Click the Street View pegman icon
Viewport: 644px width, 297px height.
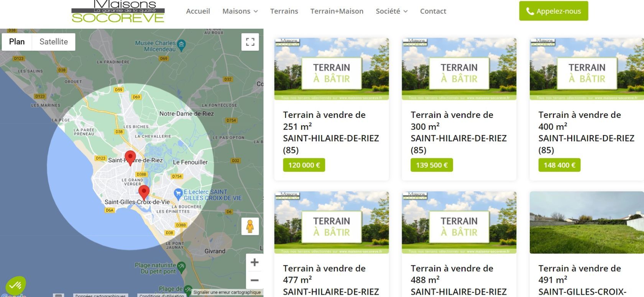250,227
